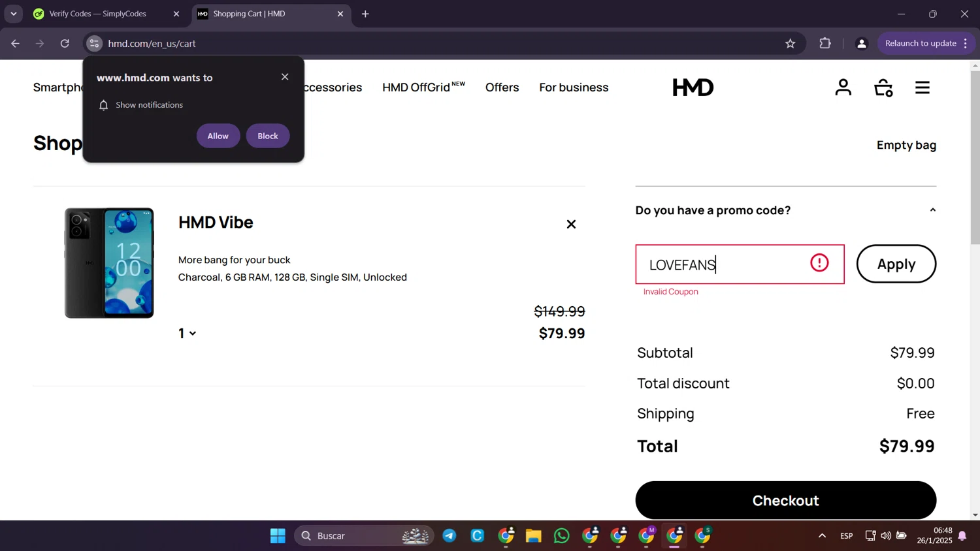Viewport: 980px width, 551px height.
Task: Reload the current page
Action: [x=65, y=44]
